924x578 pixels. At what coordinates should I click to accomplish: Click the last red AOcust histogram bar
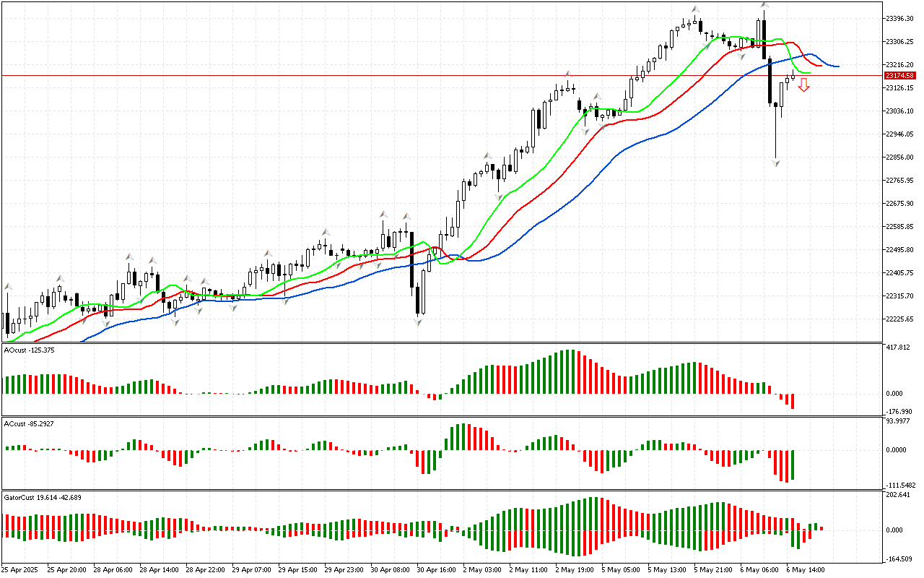click(x=793, y=401)
